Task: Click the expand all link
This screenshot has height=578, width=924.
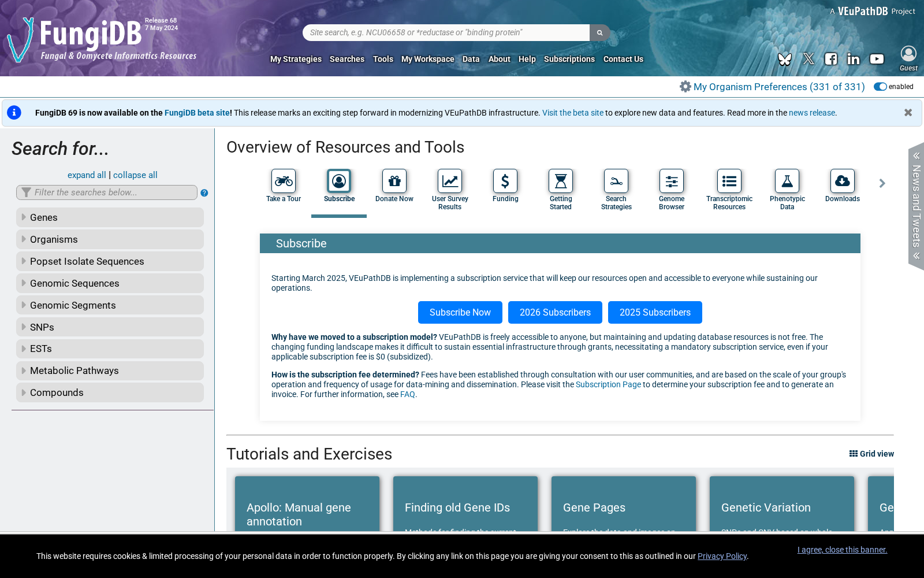Action: 87,175
